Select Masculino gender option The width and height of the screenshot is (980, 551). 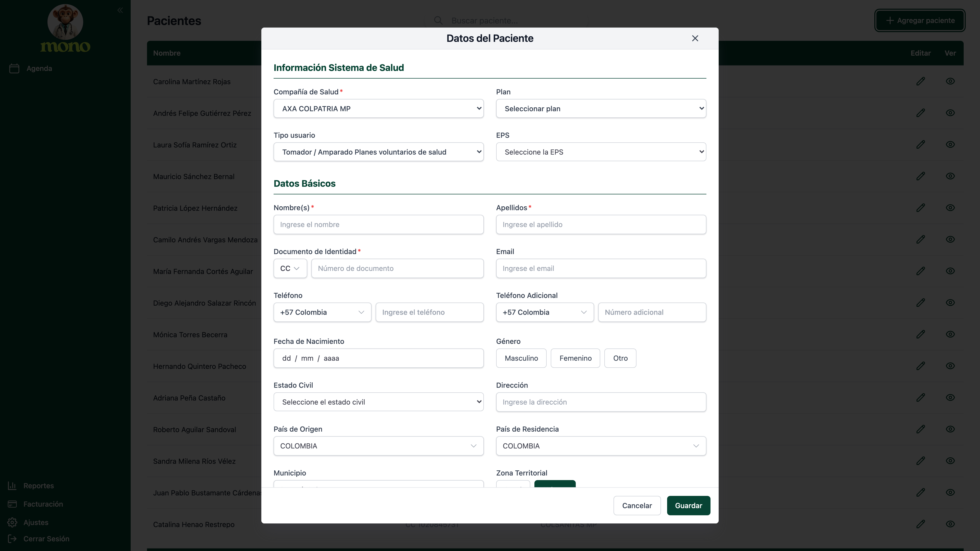pos(521,358)
